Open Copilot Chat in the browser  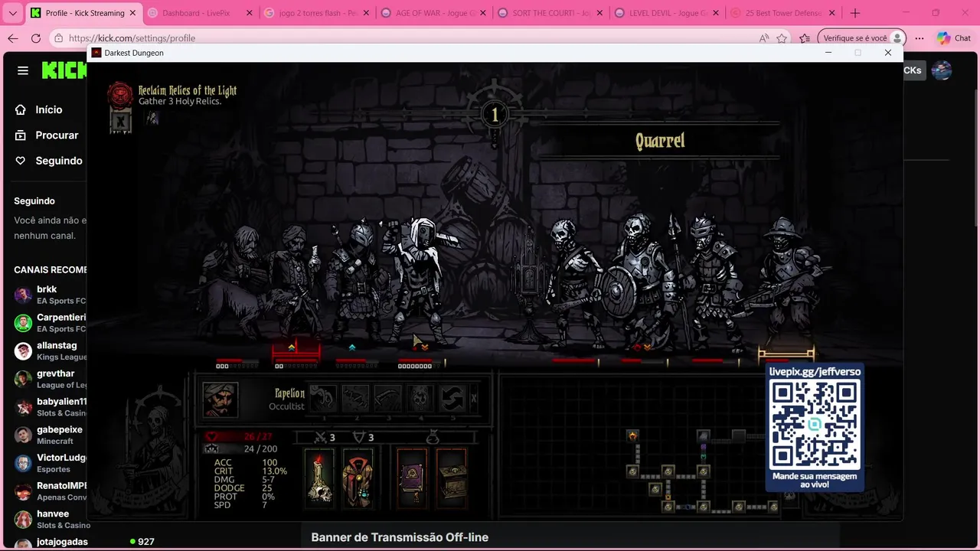click(953, 38)
